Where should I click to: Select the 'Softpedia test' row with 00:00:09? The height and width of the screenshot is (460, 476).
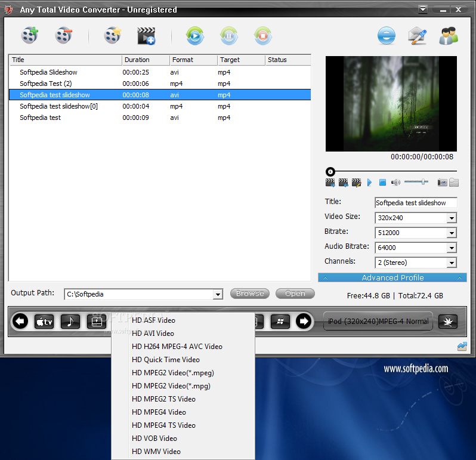coord(160,118)
